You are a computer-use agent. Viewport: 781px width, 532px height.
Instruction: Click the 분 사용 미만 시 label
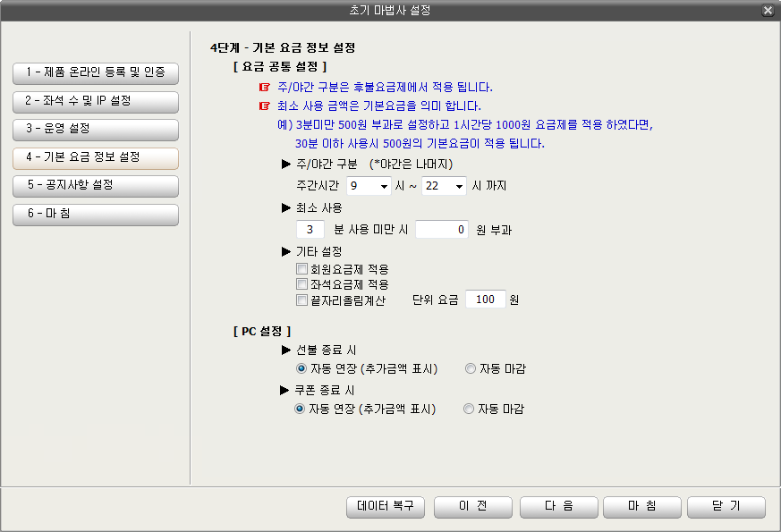pos(370,230)
